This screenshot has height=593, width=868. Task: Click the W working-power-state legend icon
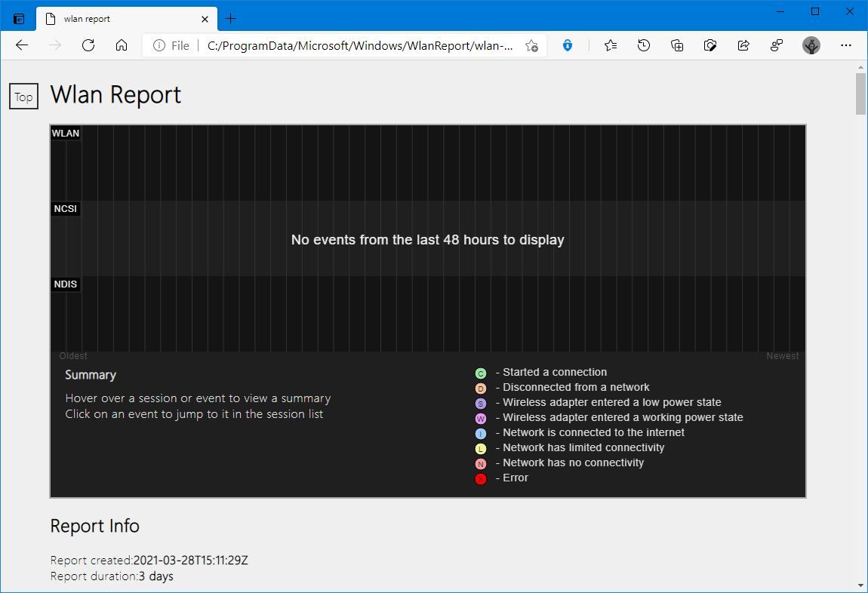481,418
